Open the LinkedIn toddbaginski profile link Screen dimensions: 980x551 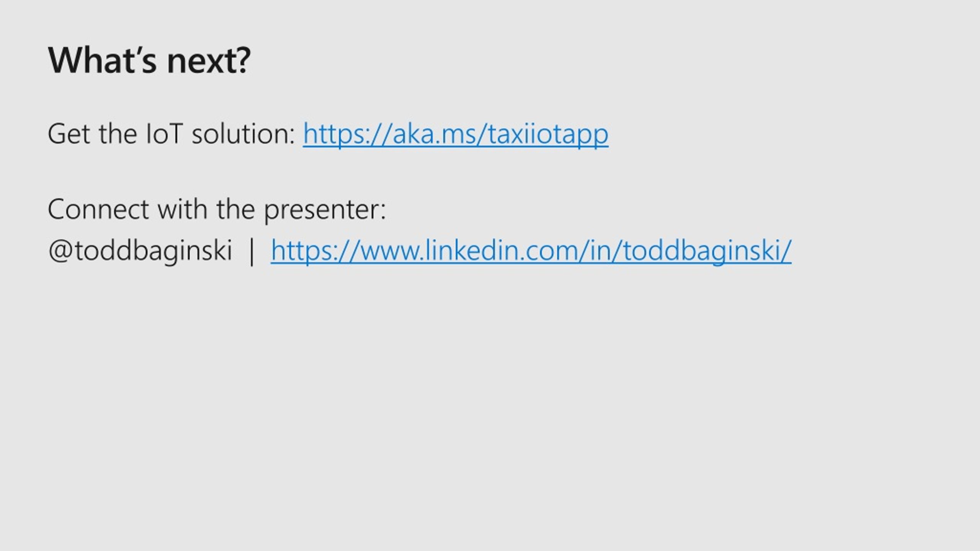click(x=531, y=251)
